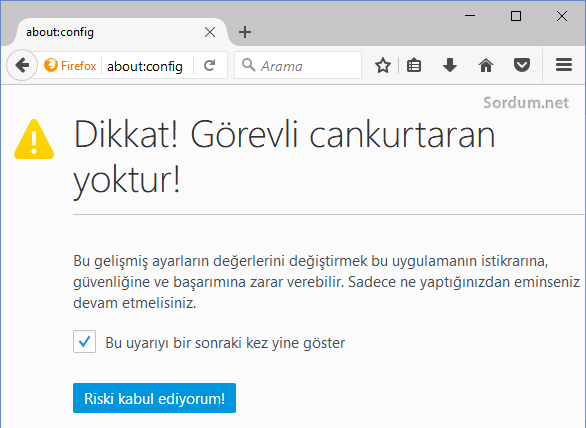Go back with the back arrow button

22,65
